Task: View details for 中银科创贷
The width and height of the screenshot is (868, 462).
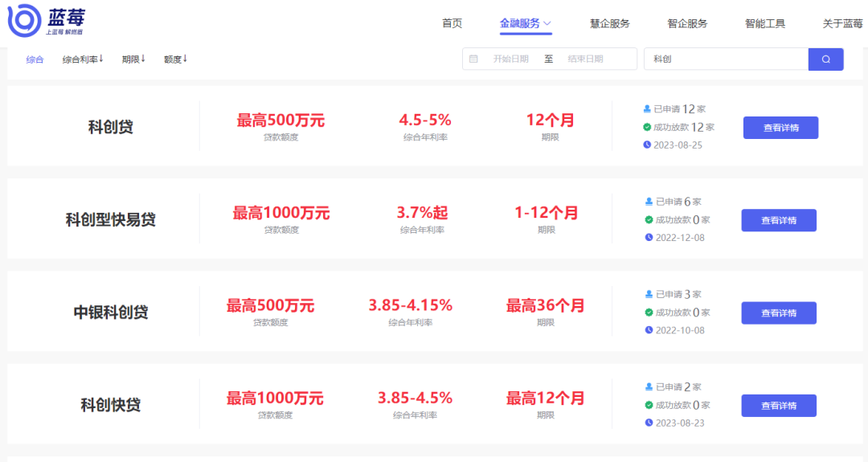Action: (778, 313)
